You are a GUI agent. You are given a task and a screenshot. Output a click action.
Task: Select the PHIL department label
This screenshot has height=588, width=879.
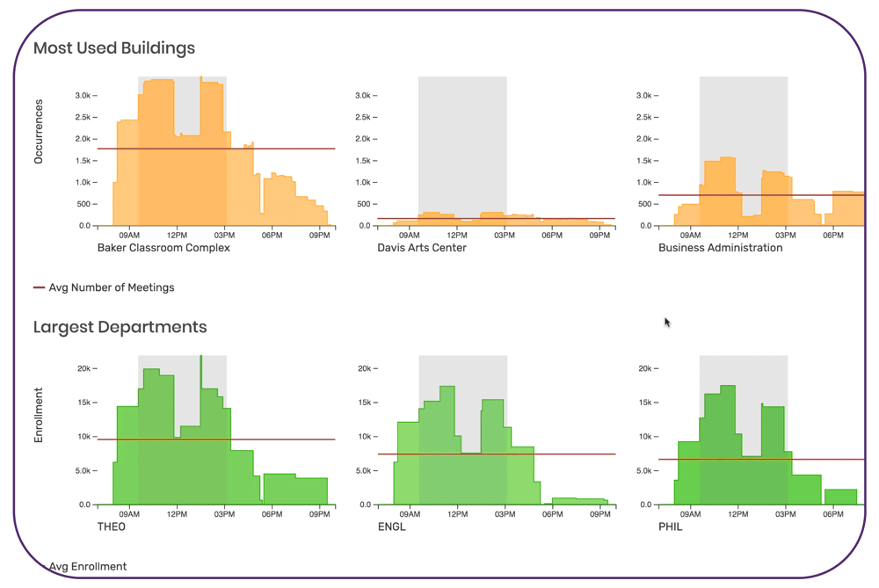[670, 526]
